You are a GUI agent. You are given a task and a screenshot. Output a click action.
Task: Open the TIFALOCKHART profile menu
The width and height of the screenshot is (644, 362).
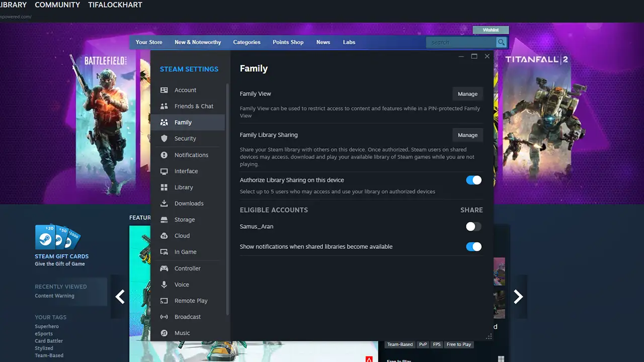(x=115, y=5)
